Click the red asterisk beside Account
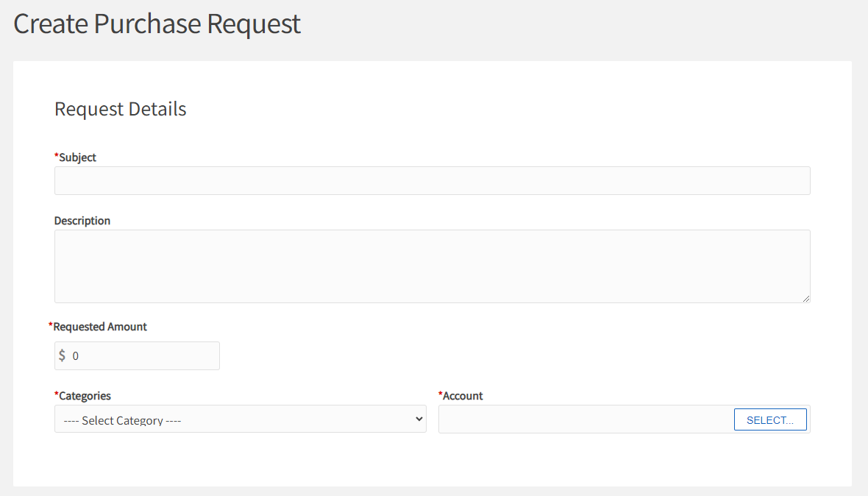This screenshot has width=868, height=496. coord(441,394)
